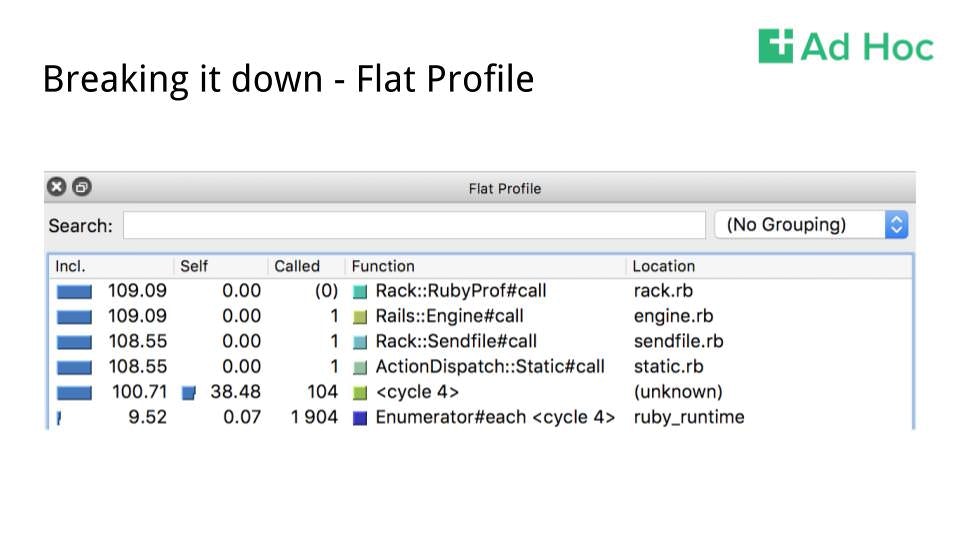Click the static.rb location cell
This screenshot has height=540, width=960.
[668, 367]
